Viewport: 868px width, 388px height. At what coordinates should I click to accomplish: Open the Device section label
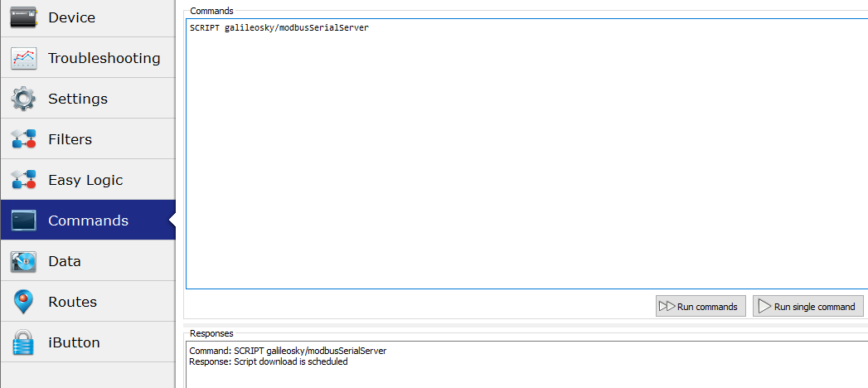coord(71,17)
